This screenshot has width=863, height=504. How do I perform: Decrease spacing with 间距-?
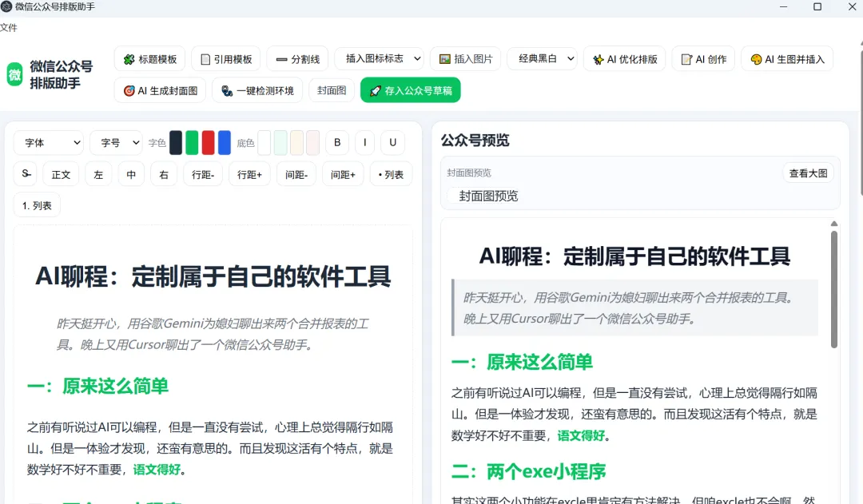[296, 174]
